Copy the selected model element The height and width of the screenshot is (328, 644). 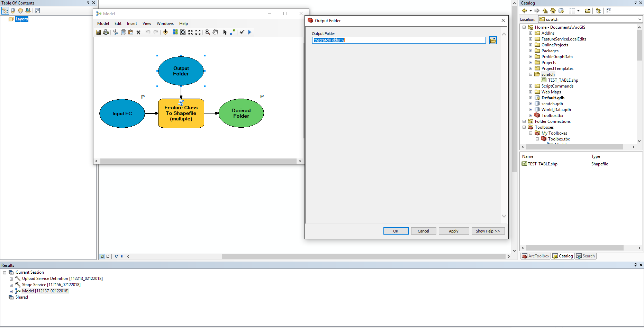pyautogui.click(x=123, y=32)
